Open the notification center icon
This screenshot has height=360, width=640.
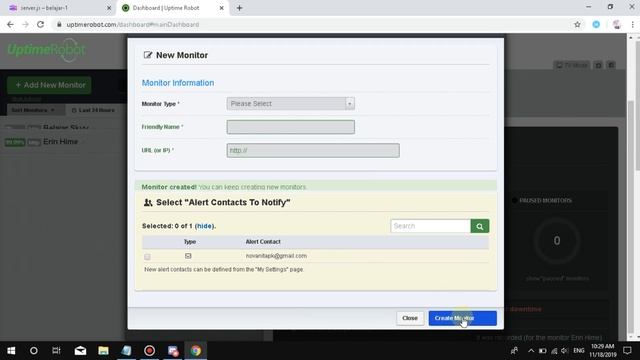pos(627,351)
